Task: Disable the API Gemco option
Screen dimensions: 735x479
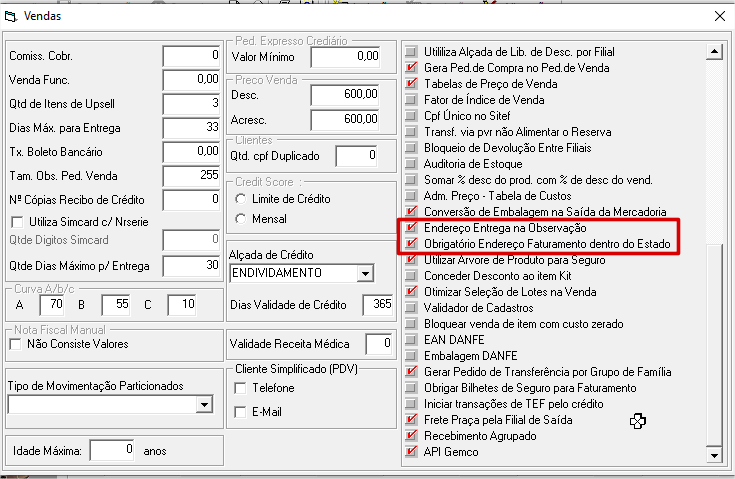Action: 411,452
